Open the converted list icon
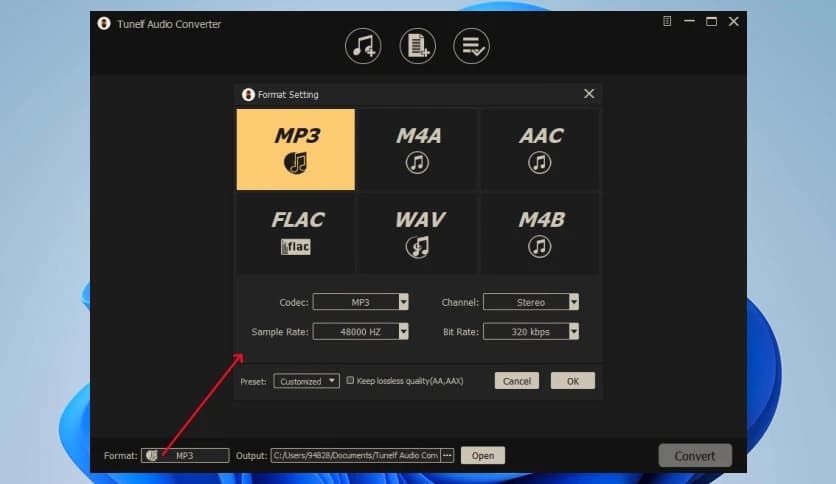This screenshot has height=484, width=836. 471,46
